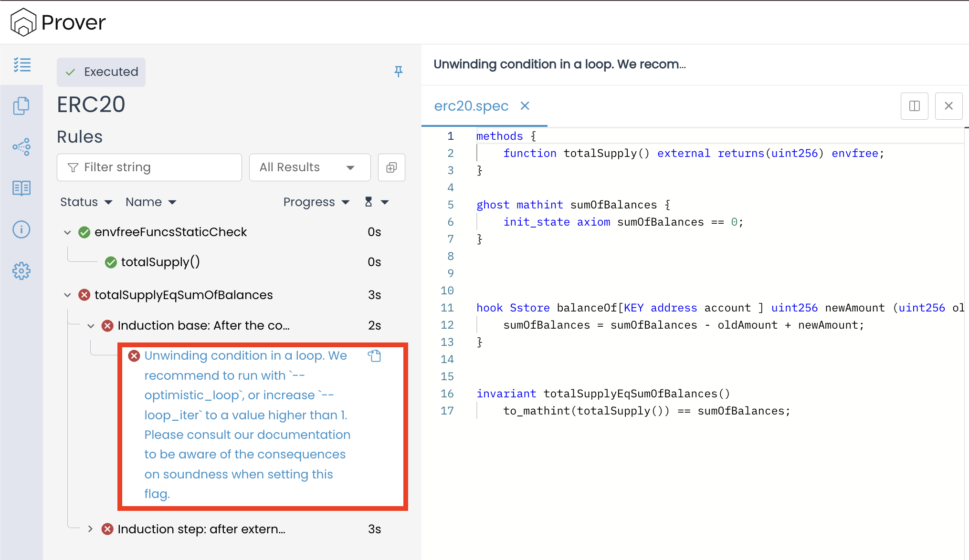The image size is (969, 560).
Task: Click the files copy sidebar icon
Action: pos(21,106)
